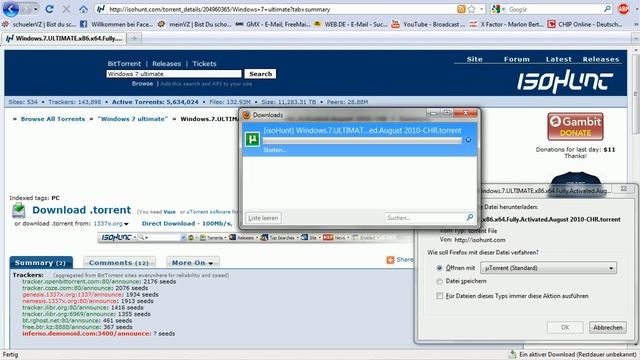This screenshot has width=640, height=360.
Task: Click the Stop loading X icon
Action: click(x=66, y=9)
